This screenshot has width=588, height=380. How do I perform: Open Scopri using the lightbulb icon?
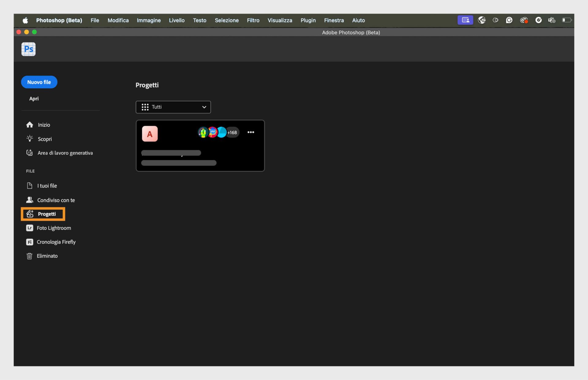(x=29, y=139)
